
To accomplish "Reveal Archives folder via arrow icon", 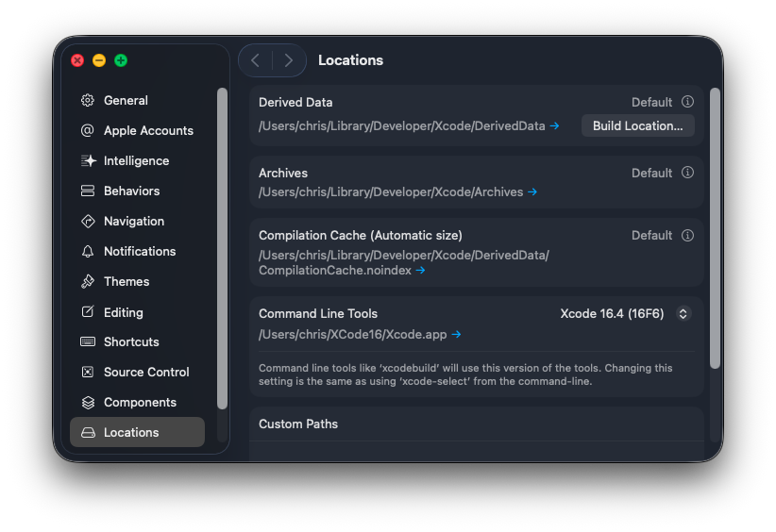I will click(532, 191).
